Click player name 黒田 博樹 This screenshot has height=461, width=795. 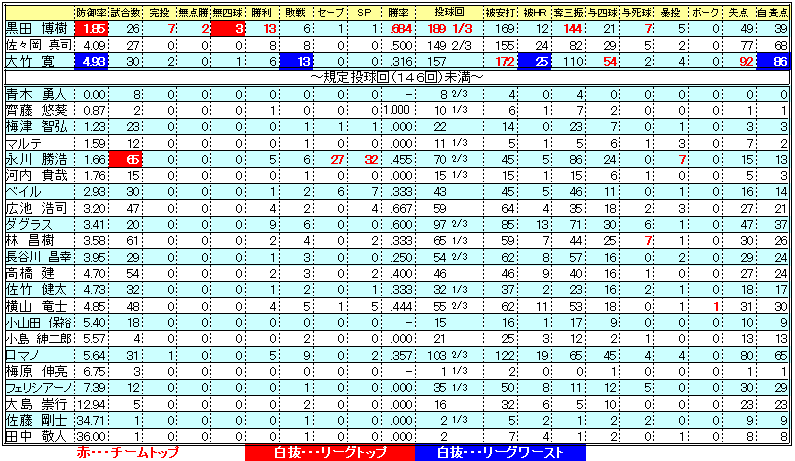38,29
